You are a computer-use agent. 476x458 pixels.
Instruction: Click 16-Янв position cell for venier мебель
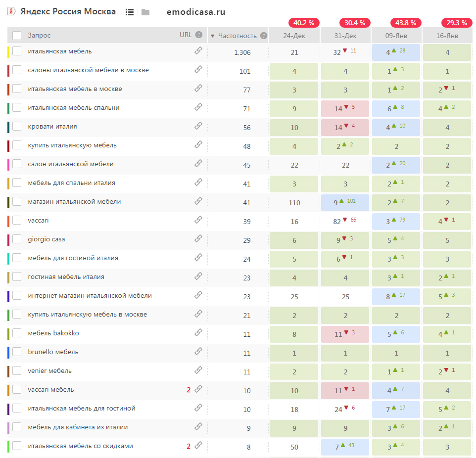[x=447, y=371]
